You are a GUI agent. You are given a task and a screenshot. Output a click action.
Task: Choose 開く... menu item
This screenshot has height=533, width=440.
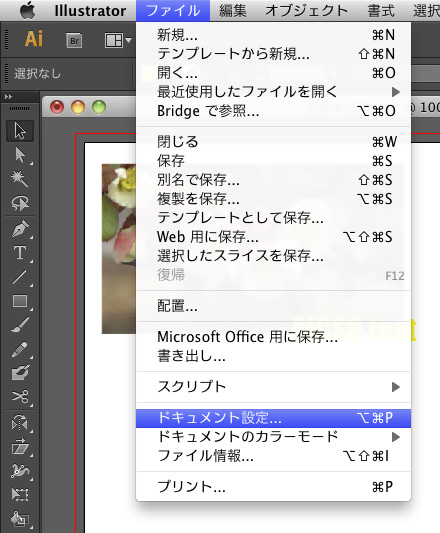pyautogui.click(x=273, y=73)
